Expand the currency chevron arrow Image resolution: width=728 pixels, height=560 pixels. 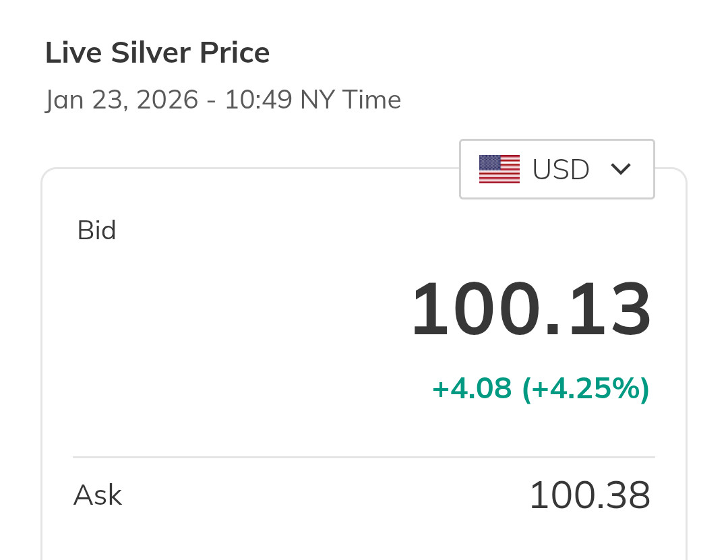tap(620, 169)
